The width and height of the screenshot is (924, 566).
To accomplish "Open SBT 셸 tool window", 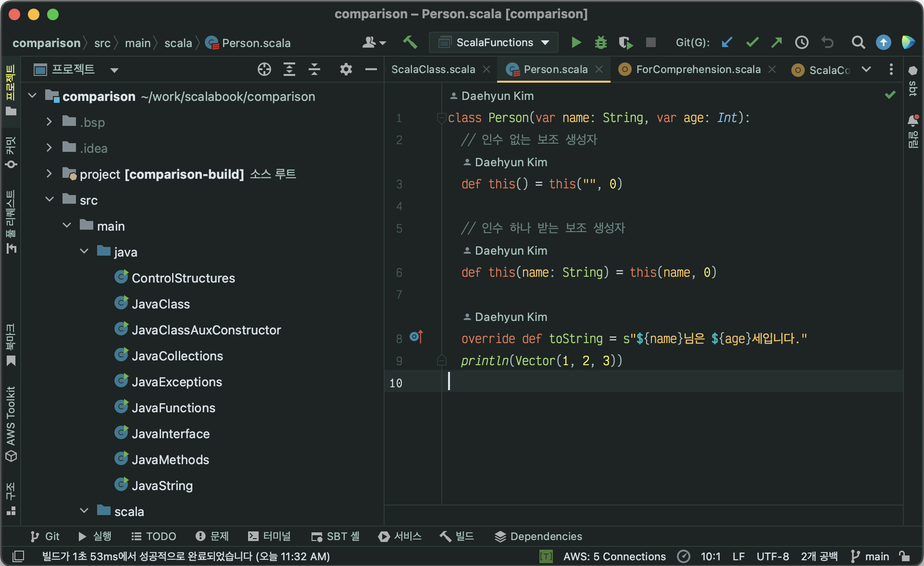I will (336, 536).
